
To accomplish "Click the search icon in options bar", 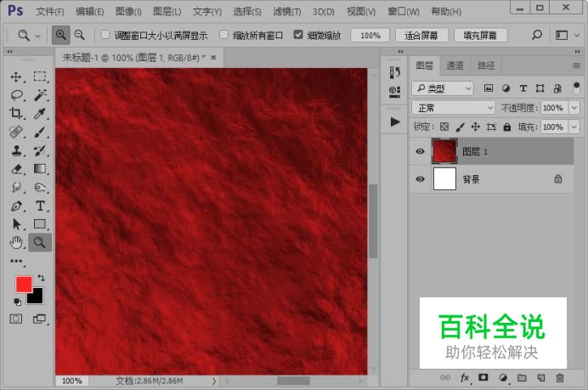I will [x=537, y=35].
